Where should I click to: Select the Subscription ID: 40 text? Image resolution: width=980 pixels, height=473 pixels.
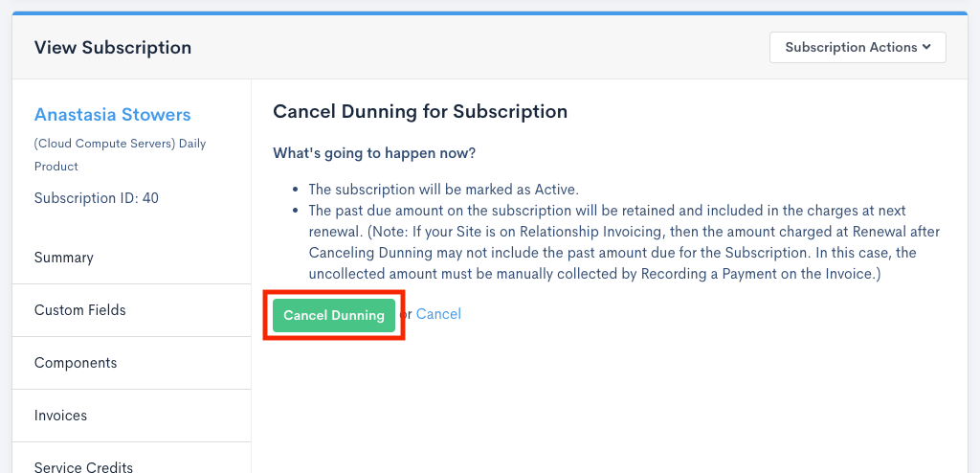coord(97,198)
